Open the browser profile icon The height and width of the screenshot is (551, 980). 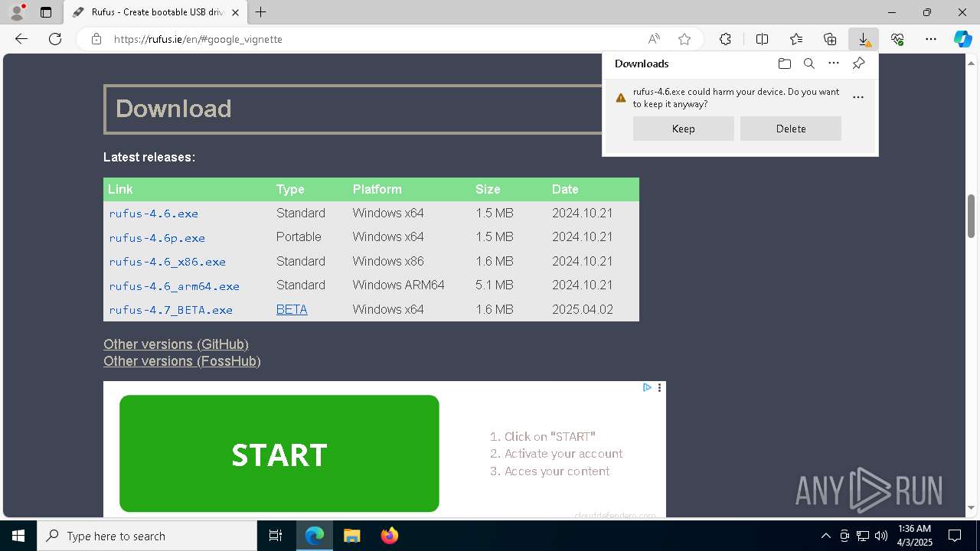[x=17, y=12]
